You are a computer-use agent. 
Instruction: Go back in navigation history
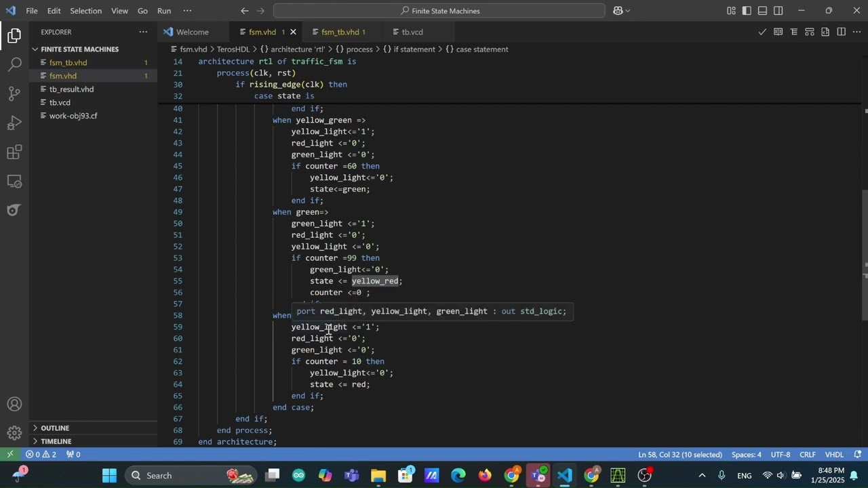click(245, 11)
